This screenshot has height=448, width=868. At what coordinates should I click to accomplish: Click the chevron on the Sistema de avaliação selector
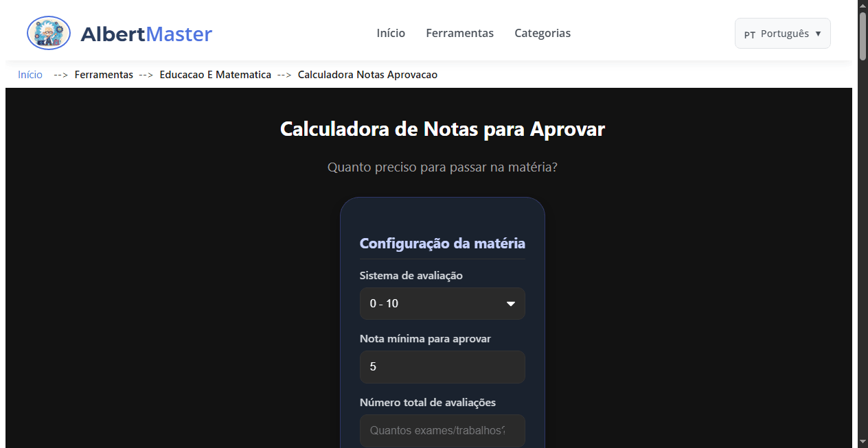(512, 303)
